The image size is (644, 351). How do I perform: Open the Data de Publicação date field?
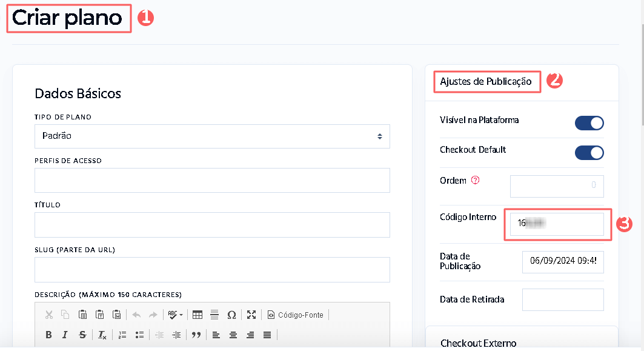[x=563, y=261]
